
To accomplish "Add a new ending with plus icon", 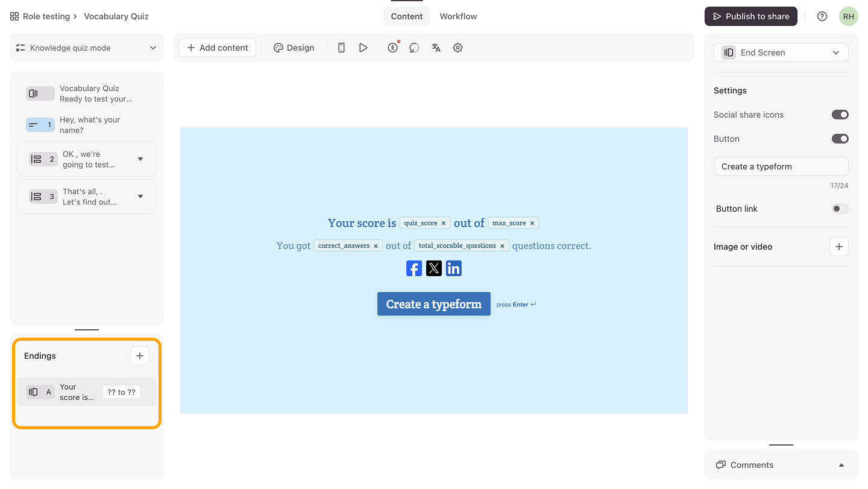I will (x=140, y=356).
